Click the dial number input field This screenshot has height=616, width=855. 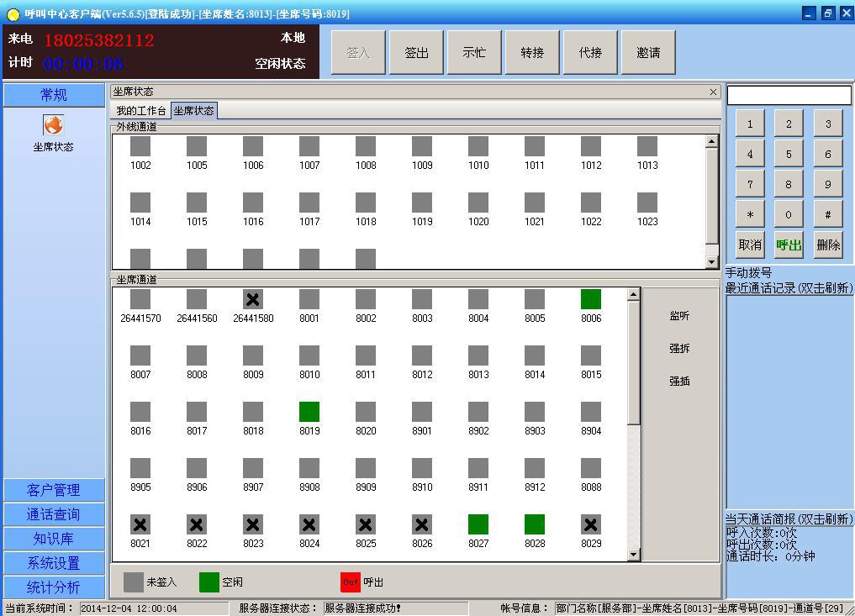point(789,95)
